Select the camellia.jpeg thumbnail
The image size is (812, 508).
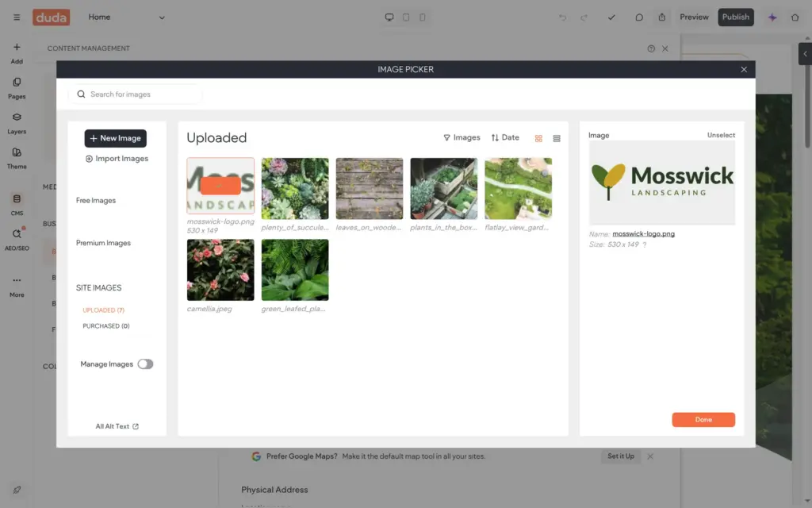coord(220,270)
